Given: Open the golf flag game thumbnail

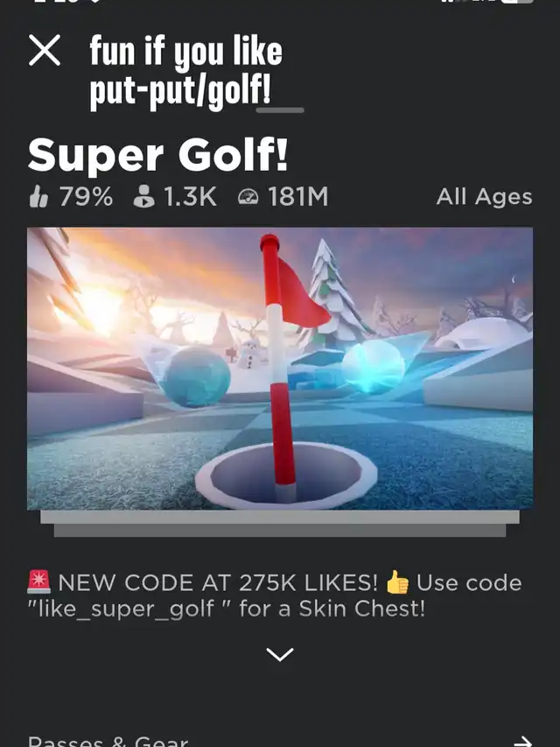Looking at the screenshot, I should point(280,369).
